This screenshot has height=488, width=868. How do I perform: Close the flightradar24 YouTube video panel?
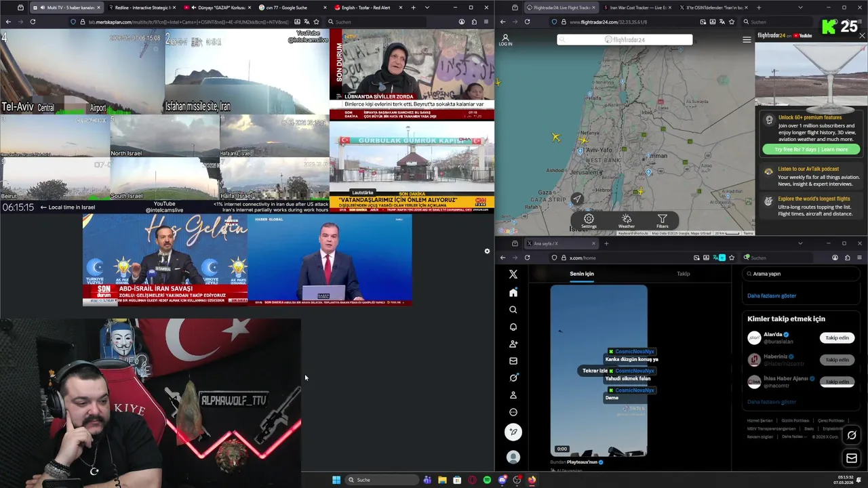coord(861,36)
